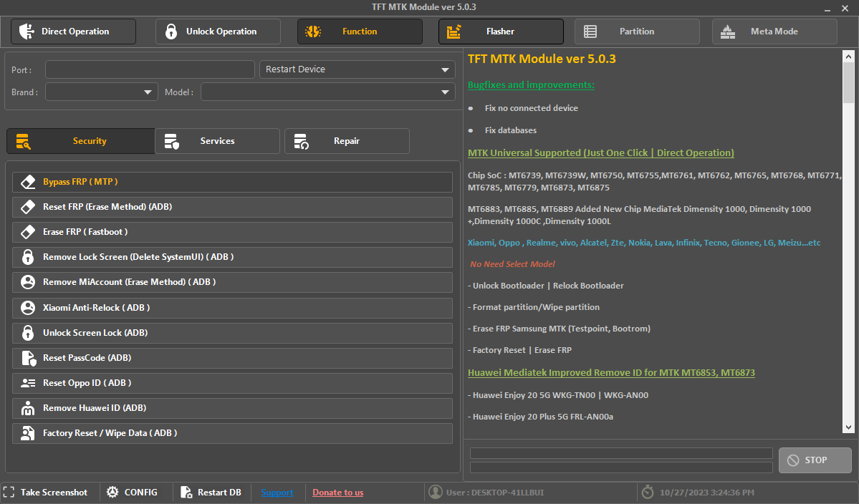Click in the Port input field

pos(150,69)
